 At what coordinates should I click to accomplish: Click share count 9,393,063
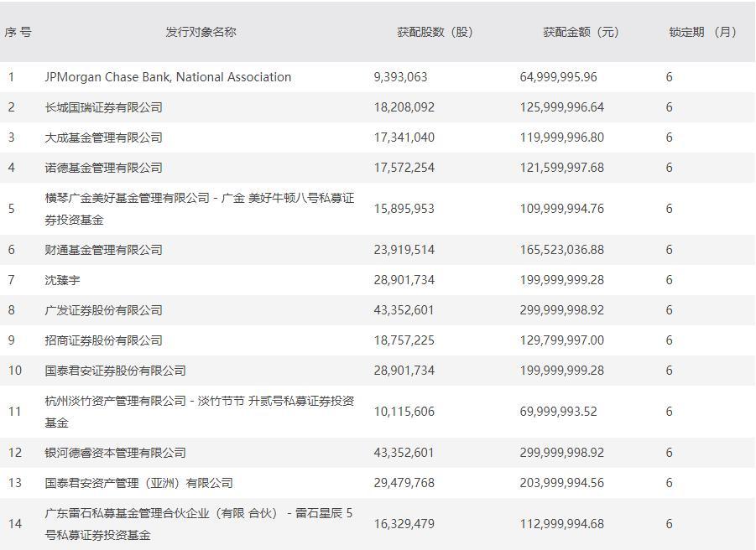[x=401, y=77]
